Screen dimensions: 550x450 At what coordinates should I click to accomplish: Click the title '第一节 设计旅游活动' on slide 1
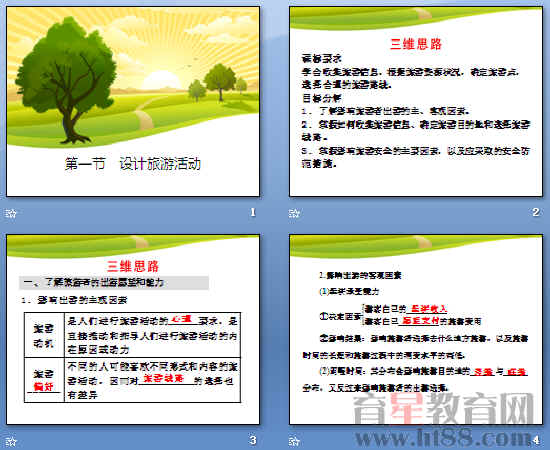coord(133,164)
